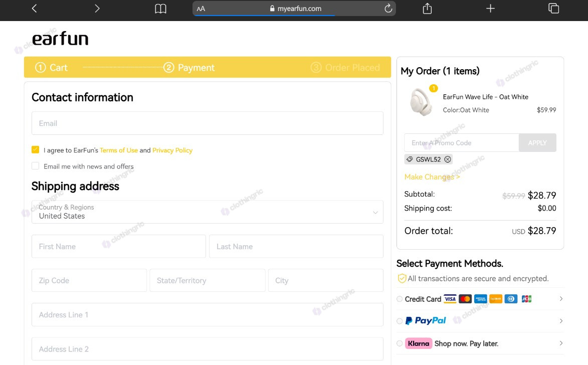Select Klarna payment radio button

click(400, 343)
